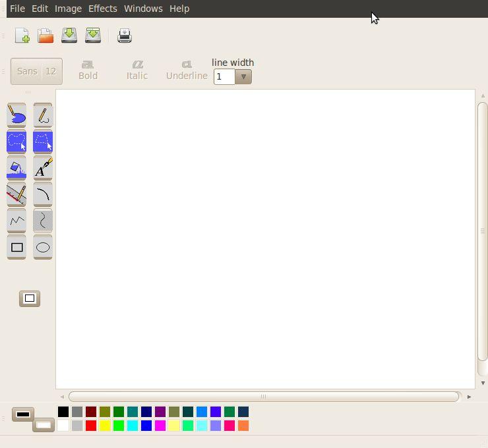Toggle Italic text formatting
This screenshot has height=448, width=488.
pyautogui.click(x=137, y=70)
